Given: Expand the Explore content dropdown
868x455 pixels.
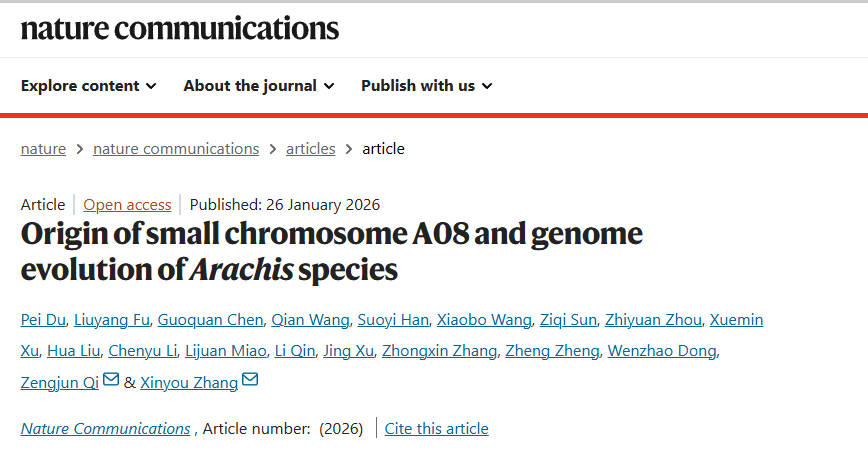Looking at the screenshot, I should click(x=89, y=86).
